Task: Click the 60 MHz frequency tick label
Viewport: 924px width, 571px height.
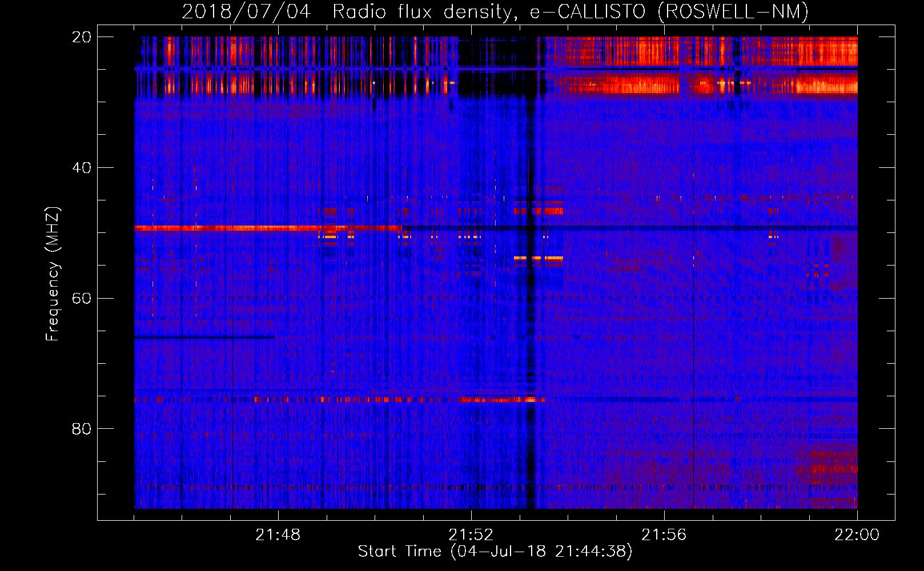Action: point(82,298)
